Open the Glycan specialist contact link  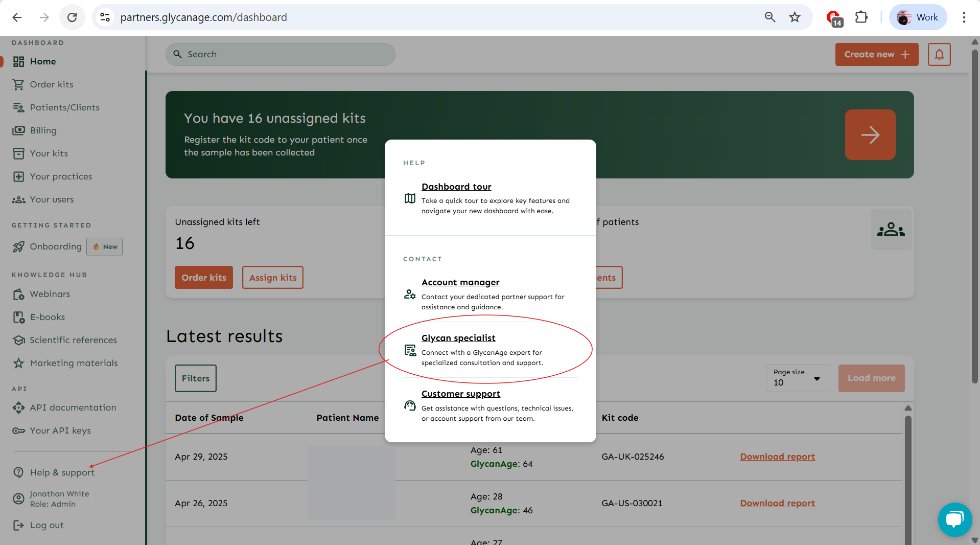click(458, 338)
